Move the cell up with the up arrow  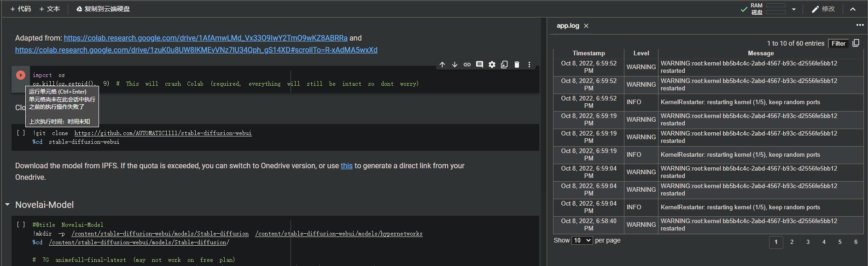(x=442, y=65)
